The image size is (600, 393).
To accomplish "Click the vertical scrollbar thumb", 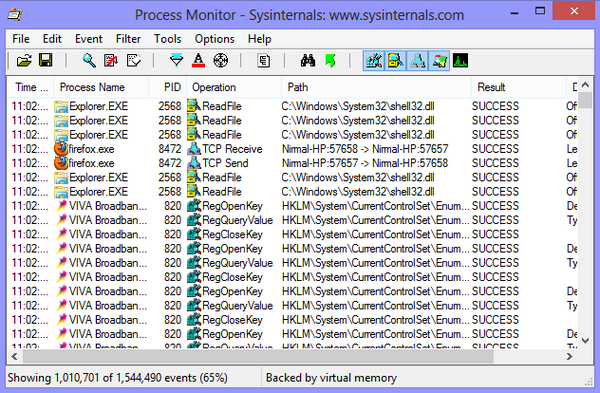I will [585, 100].
